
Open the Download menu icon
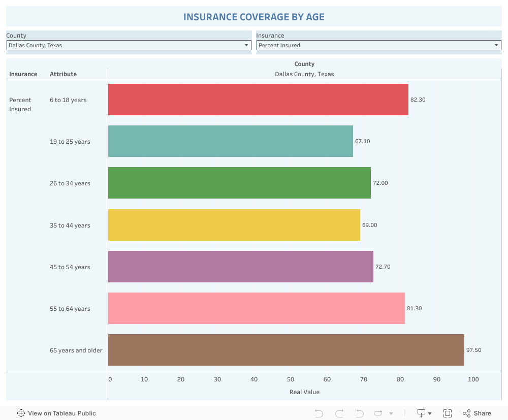(424, 413)
